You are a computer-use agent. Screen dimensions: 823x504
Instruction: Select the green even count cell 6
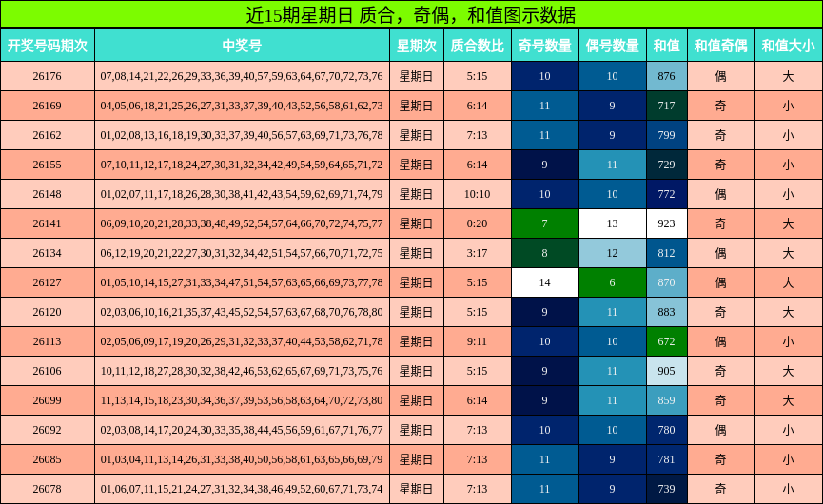pos(613,282)
